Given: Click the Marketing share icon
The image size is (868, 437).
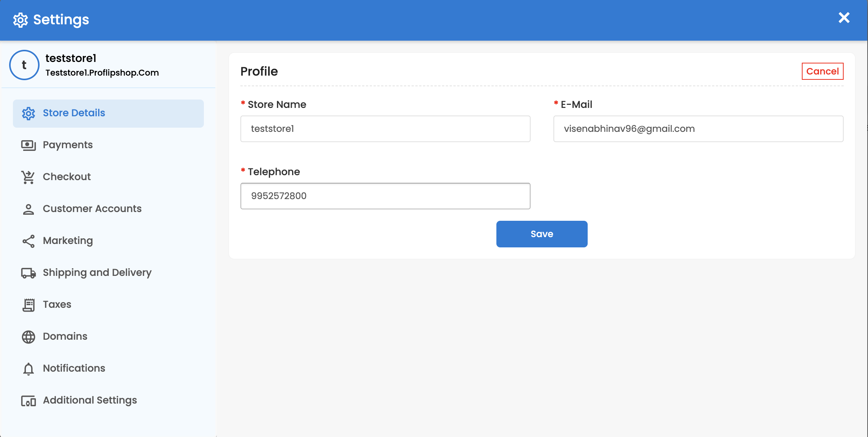Looking at the screenshot, I should [x=29, y=241].
